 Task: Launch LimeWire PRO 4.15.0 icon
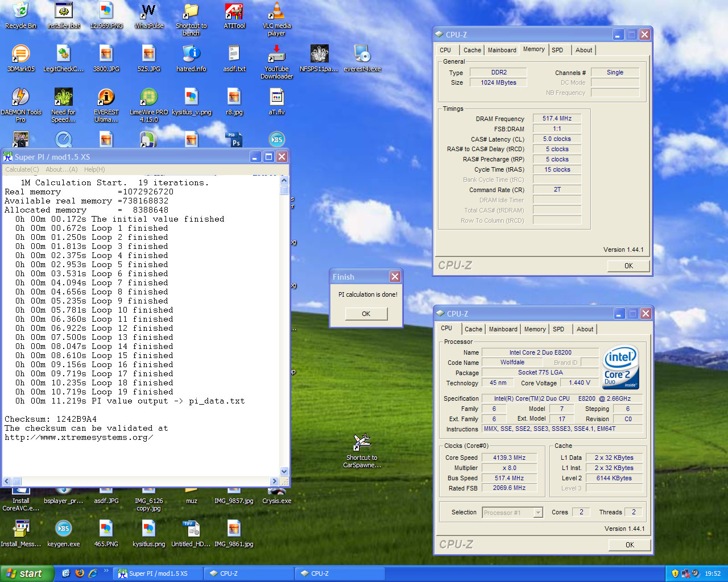pyautogui.click(x=148, y=105)
